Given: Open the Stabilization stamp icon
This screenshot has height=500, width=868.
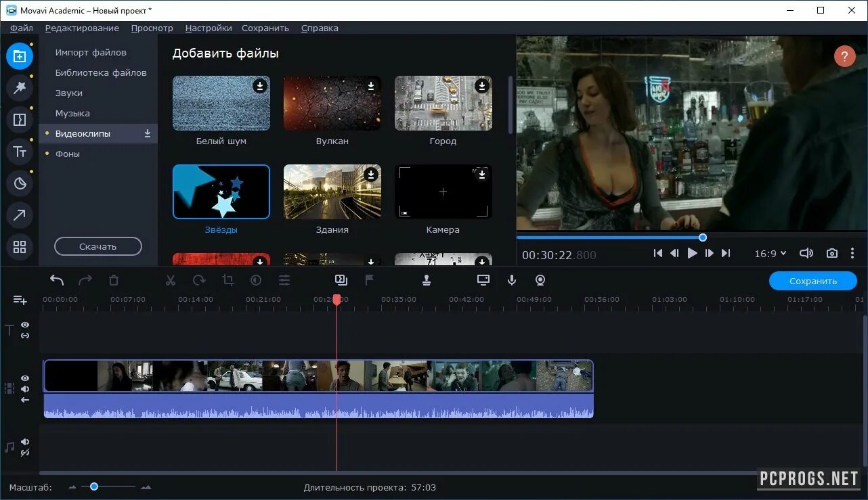Looking at the screenshot, I should [427, 280].
